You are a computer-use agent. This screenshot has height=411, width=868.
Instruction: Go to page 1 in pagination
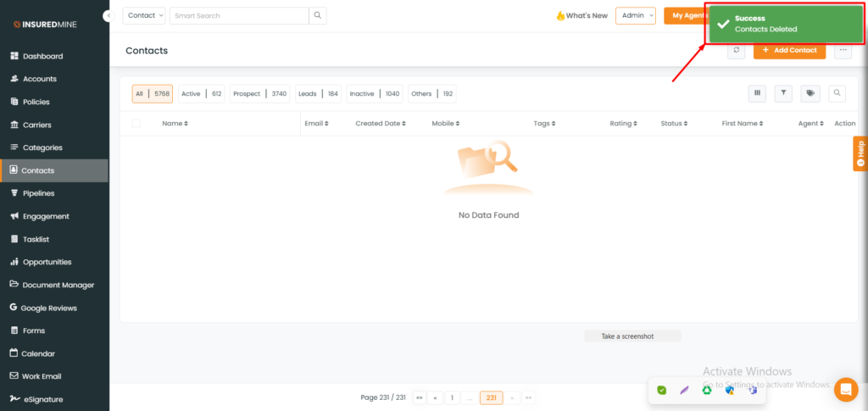click(x=453, y=397)
